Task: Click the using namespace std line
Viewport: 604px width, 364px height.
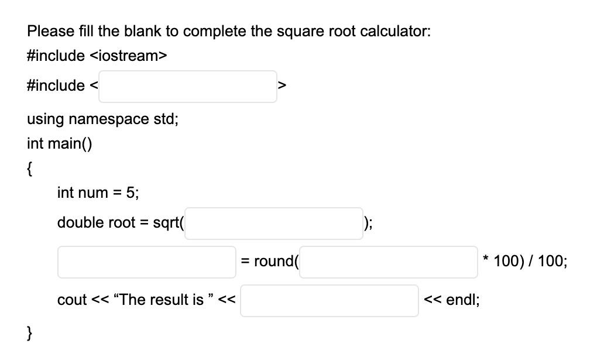Action: 102,119
